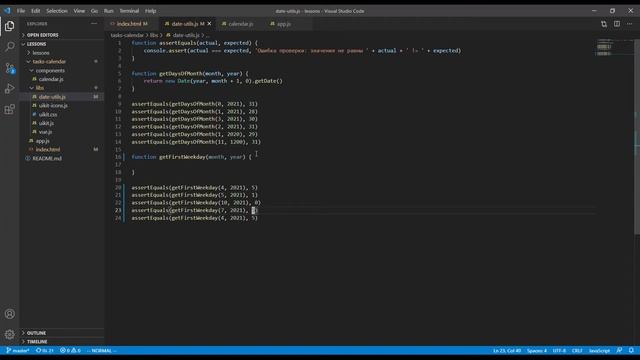Open Explorer's more actions ellipsis menu
The height and width of the screenshot is (360, 640).
pos(94,24)
